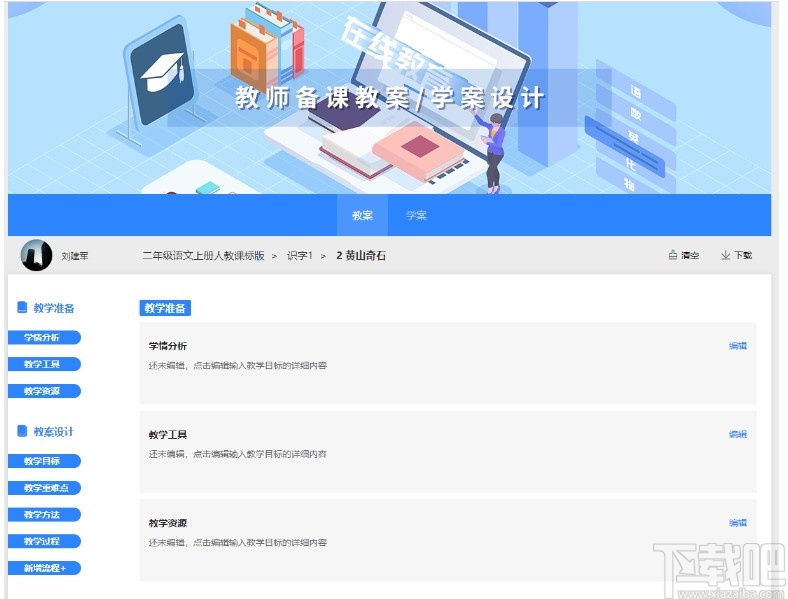
Task: Select 教学资源 in the sidebar
Action: click(44, 390)
